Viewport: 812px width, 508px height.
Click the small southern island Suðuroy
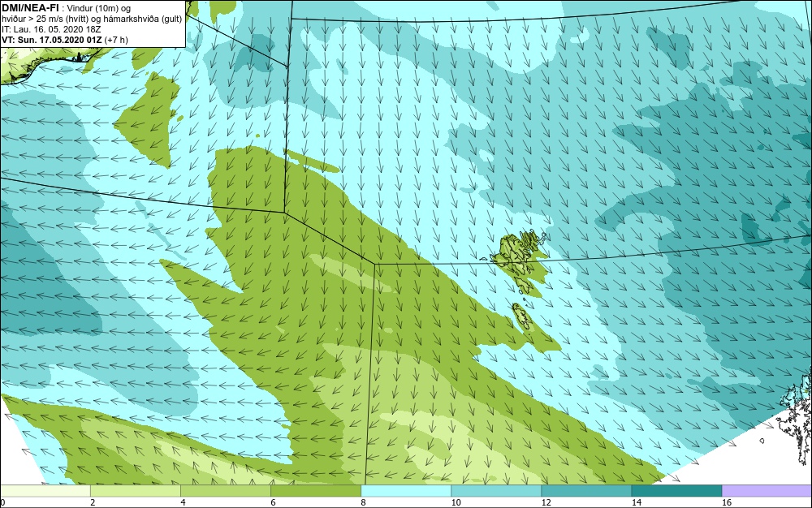(x=523, y=316)
